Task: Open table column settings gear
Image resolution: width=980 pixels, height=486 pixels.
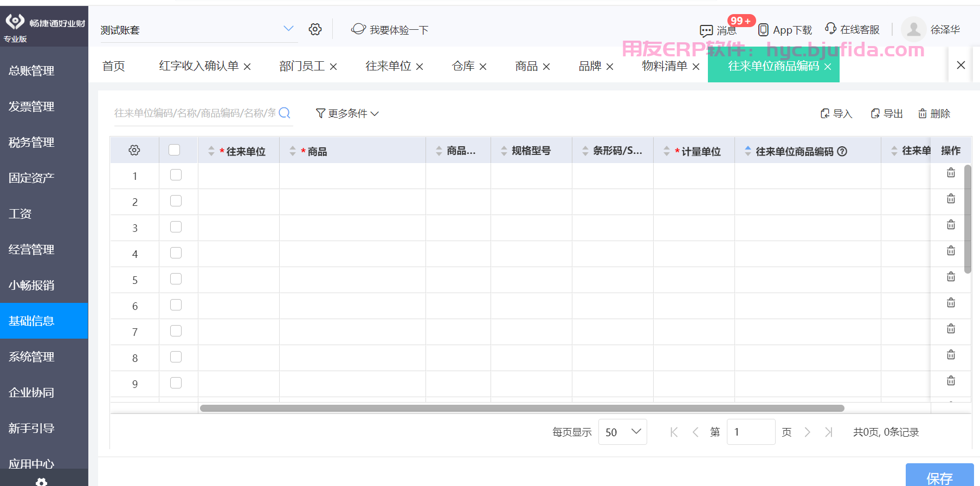Action: tap(134, 150)
